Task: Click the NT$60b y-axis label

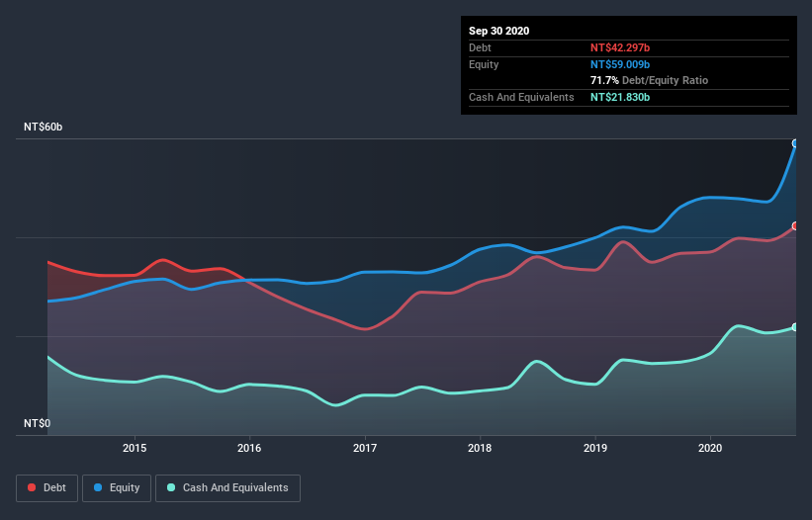Action: pyautogui.click(x=43, y=127)
